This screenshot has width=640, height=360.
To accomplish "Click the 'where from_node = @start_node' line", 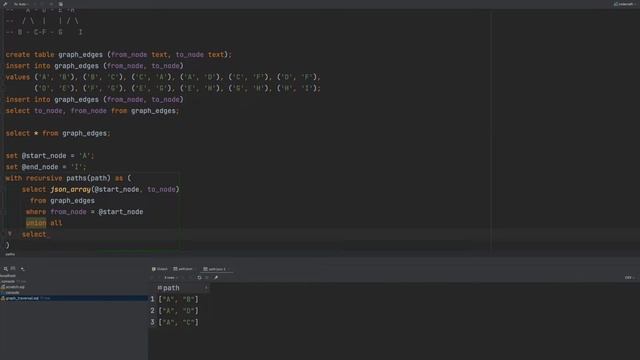I will point(84,212).
